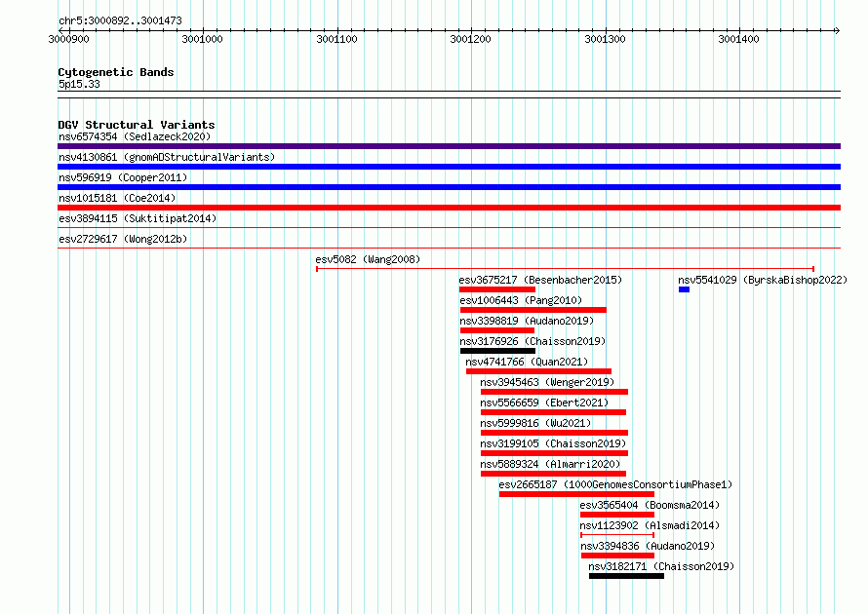Image resolution: width=868 pixels, height=614 pixels.
Task: Open esv3675217 (Besenbacher2015) label
Action: [540, 280]
